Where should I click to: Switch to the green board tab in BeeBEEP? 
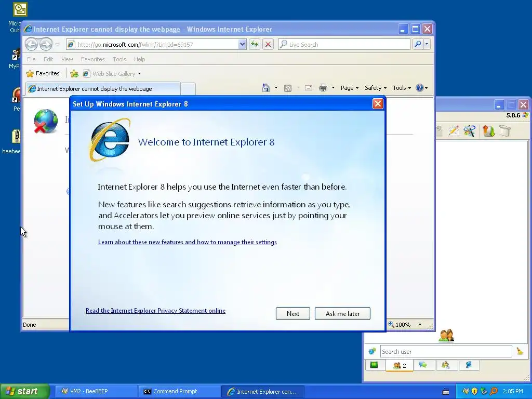(374, 365)
